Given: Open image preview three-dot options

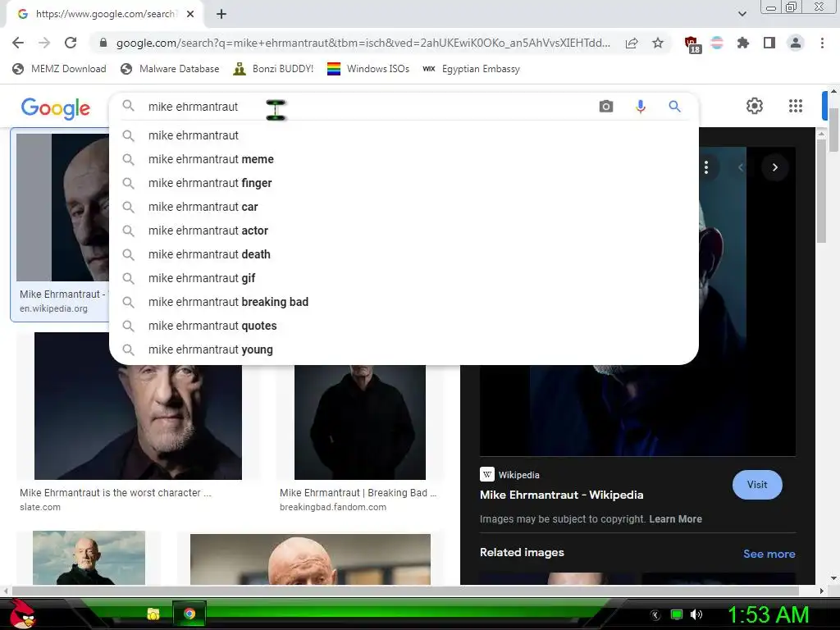Looking at the screenshot, I should click(x=706, y=167).
